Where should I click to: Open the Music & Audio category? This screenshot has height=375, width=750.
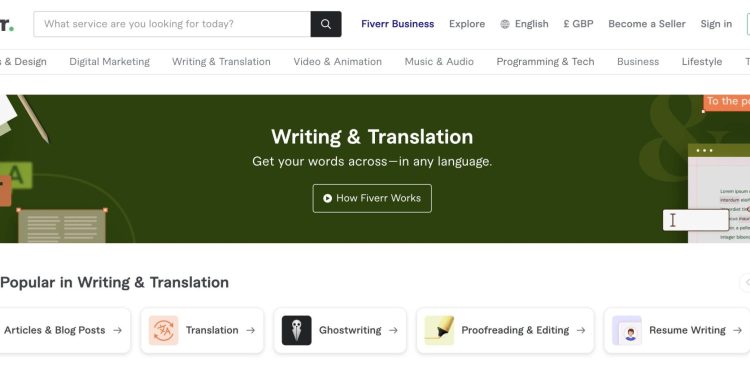click(x=439, y=62)
